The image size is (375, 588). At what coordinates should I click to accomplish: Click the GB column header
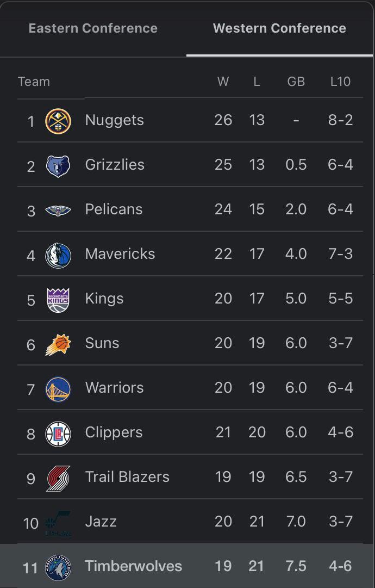[x=296, y=82]
